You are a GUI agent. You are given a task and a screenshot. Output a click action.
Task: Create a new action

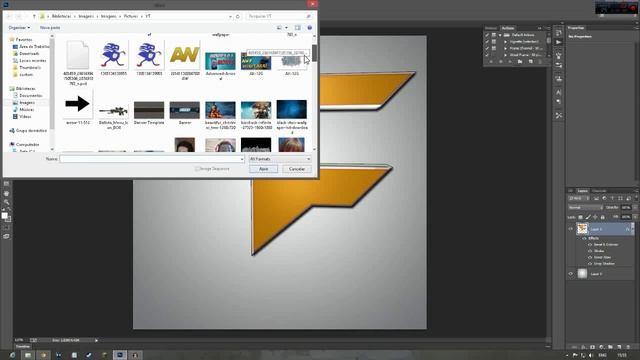[x=530, y=62]
